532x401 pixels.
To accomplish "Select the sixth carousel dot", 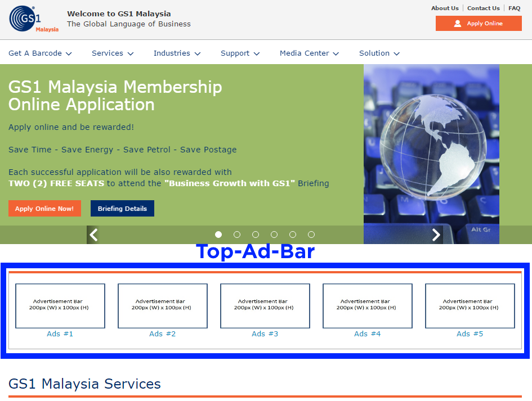I will coord(311,235).
